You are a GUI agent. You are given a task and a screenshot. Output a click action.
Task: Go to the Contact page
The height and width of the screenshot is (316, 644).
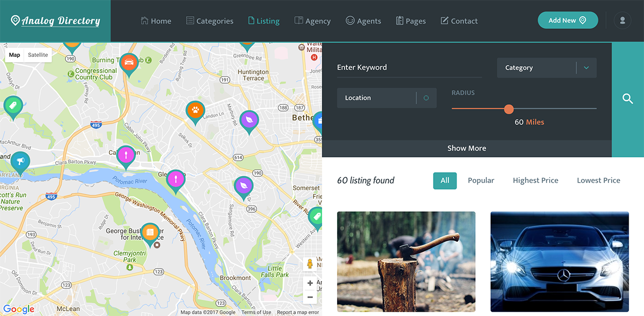[459, 21]
